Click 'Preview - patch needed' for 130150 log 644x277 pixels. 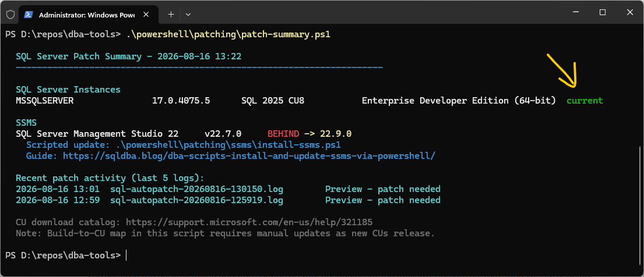(x=383, y=189)
